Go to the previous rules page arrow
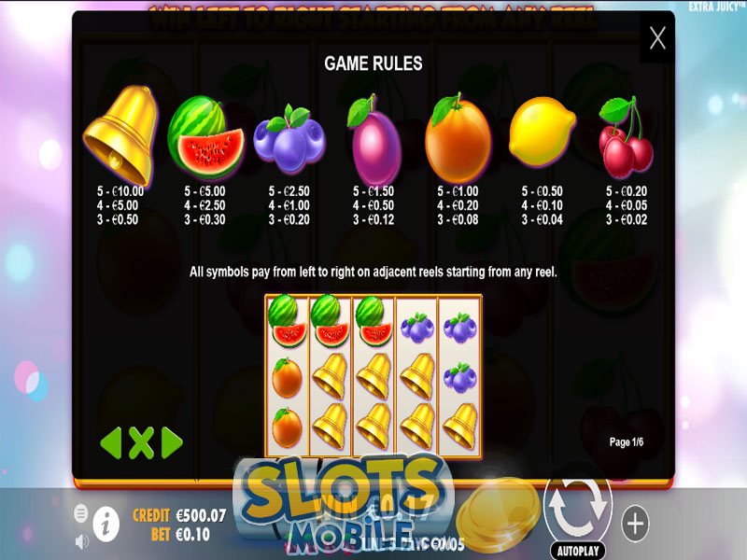 point(111,442)
